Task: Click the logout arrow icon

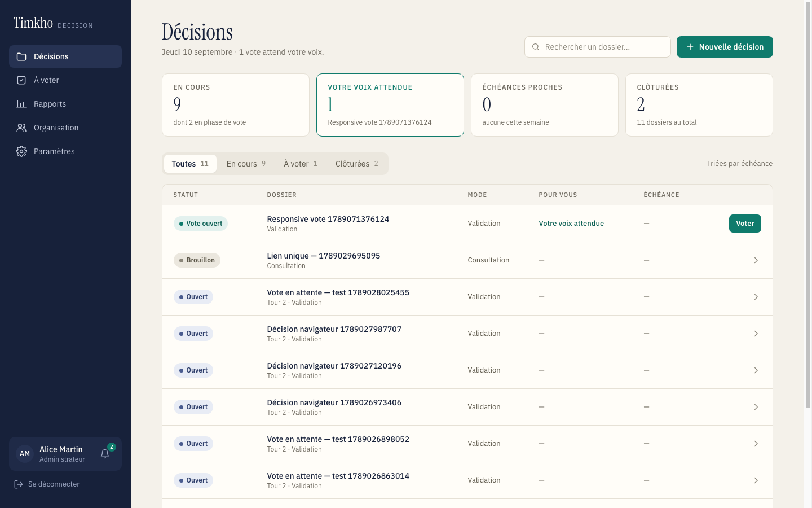Action: [x=19, y=484]
